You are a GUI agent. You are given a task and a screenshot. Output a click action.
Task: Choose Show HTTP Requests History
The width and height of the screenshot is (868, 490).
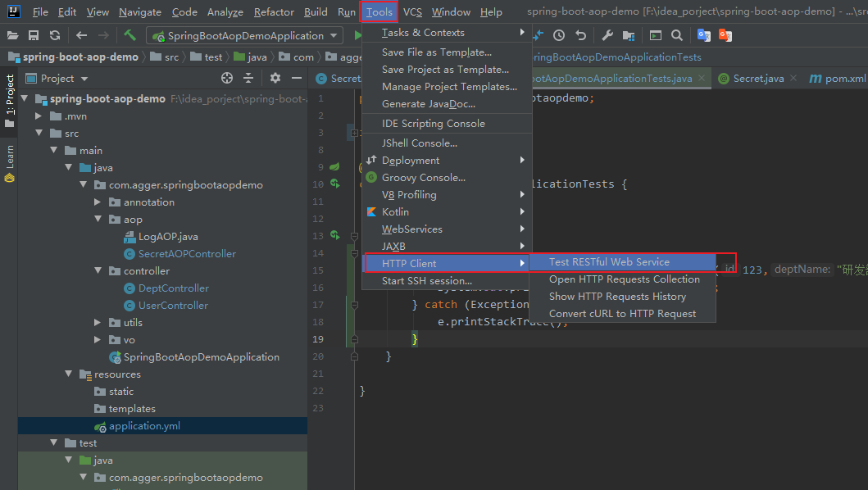(x=622, y=297)
